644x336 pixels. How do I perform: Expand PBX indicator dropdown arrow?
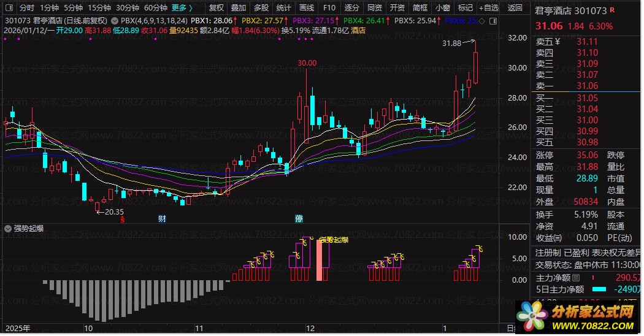coord(115,20)
